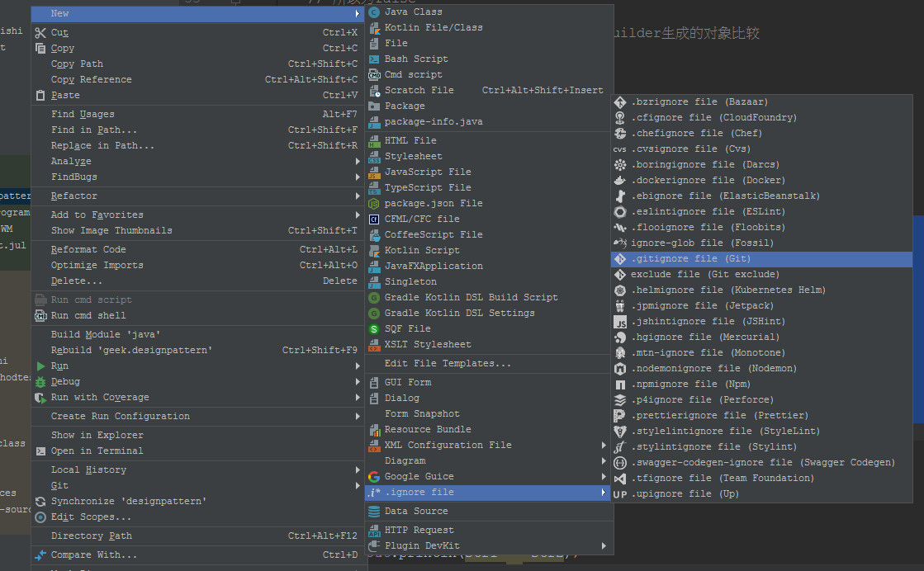924x571 pixels.
Task: Choose .gitignore file (Git) entry
Action: click(761, 259)
